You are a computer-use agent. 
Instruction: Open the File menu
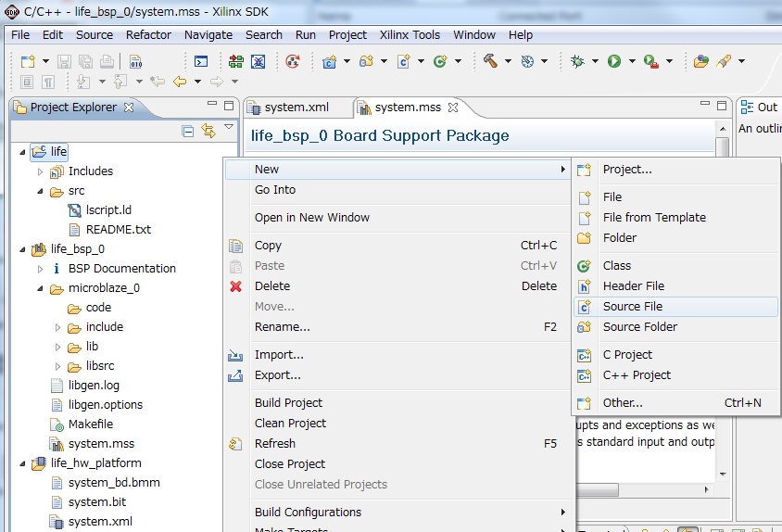(20, 35)
